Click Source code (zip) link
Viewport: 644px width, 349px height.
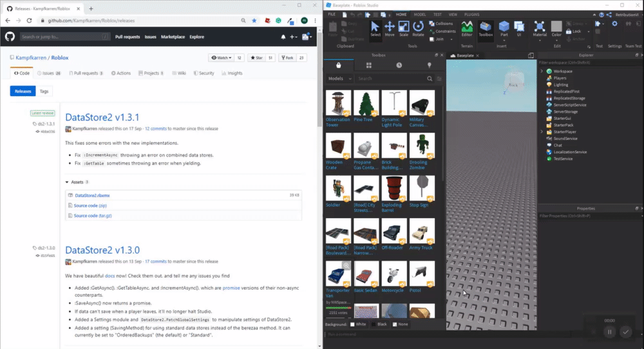(90, 205)
